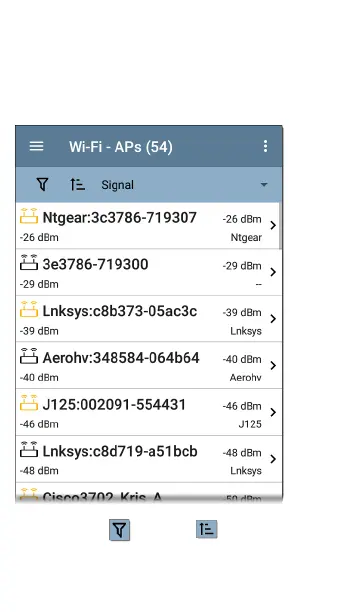
Task: Select the Lnksys:c8b373-05ac3c access point
Action: (148, 319)
